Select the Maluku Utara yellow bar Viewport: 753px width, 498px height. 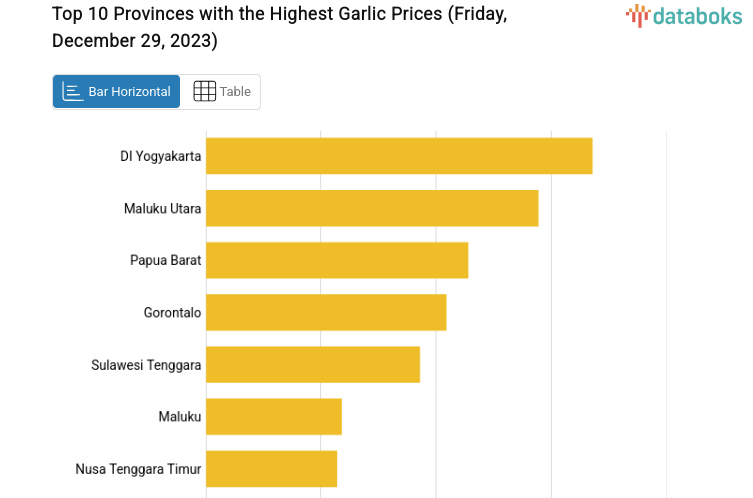[x=372, y=208]
